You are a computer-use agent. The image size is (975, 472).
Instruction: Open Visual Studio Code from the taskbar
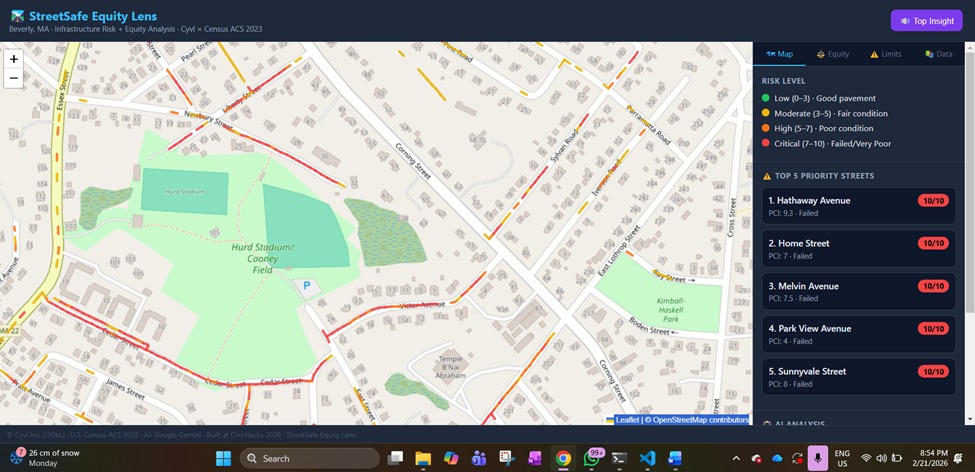pos(647,458)
